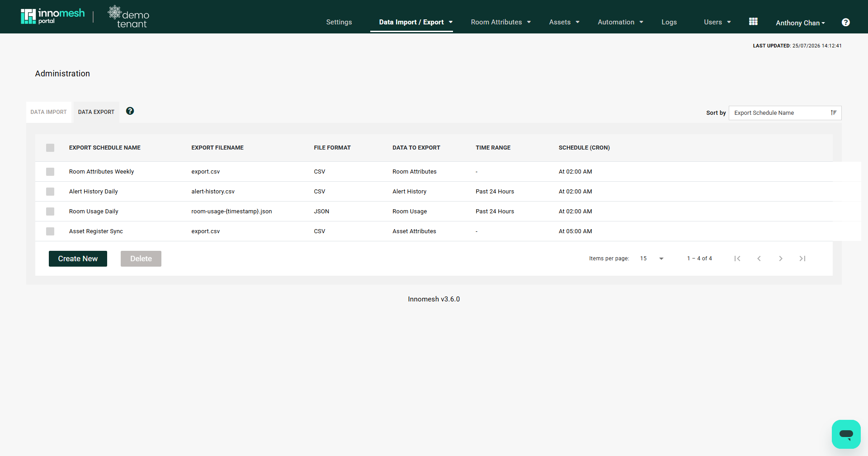This screenshot has height=456, width=868.
Task: Click room-usage-{timestamp}.json filename cell
Action: point(231,212)
